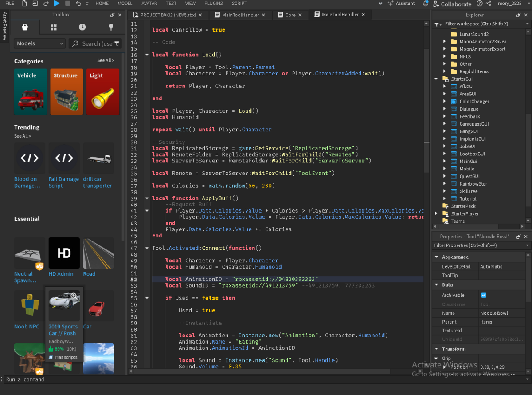Click the drift car transporter asset

coord(98,166)
